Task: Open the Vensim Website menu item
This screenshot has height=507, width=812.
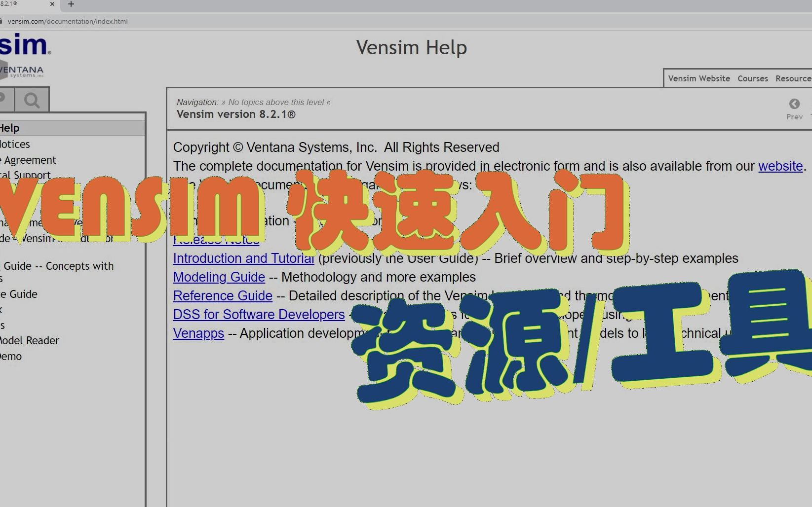Action: point(699,78)
